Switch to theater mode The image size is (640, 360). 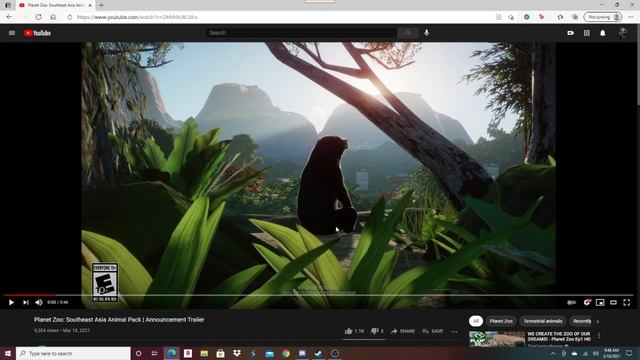click(x=613, y=302)
